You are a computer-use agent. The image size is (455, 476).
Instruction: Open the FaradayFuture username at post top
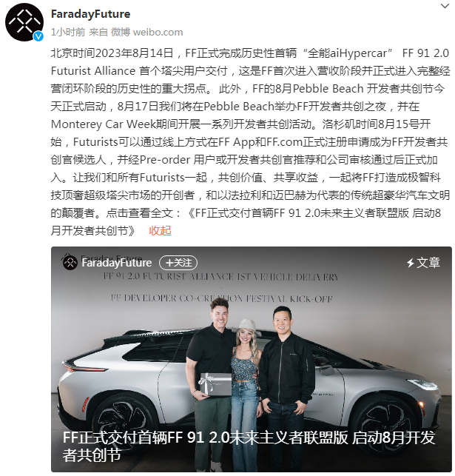click(x=90, y=14)
